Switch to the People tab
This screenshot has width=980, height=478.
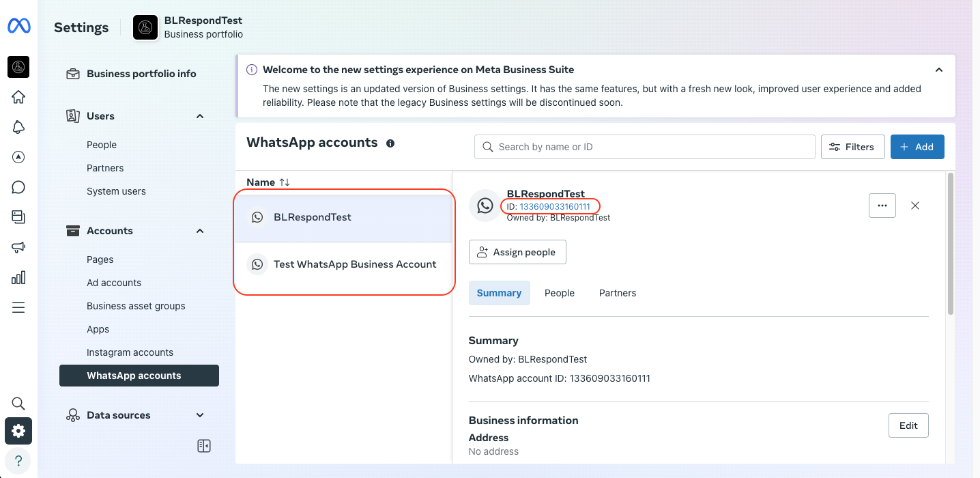click(559, 293)
